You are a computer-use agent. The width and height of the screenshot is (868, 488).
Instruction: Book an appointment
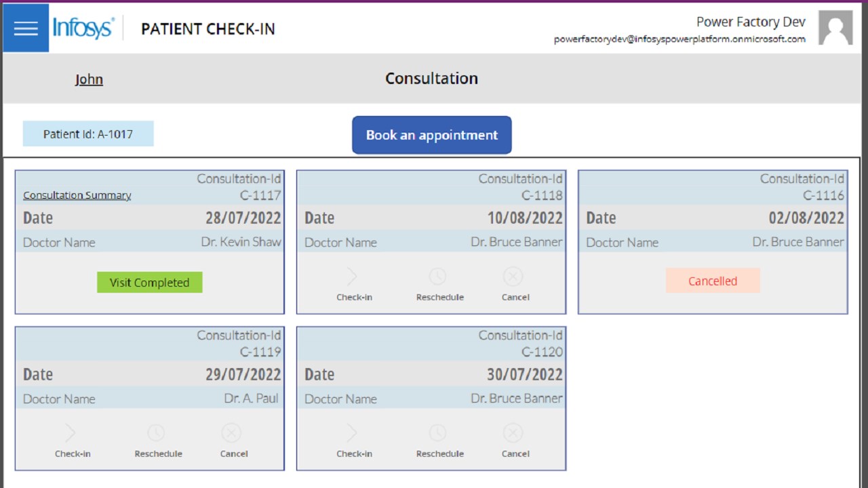432,135
